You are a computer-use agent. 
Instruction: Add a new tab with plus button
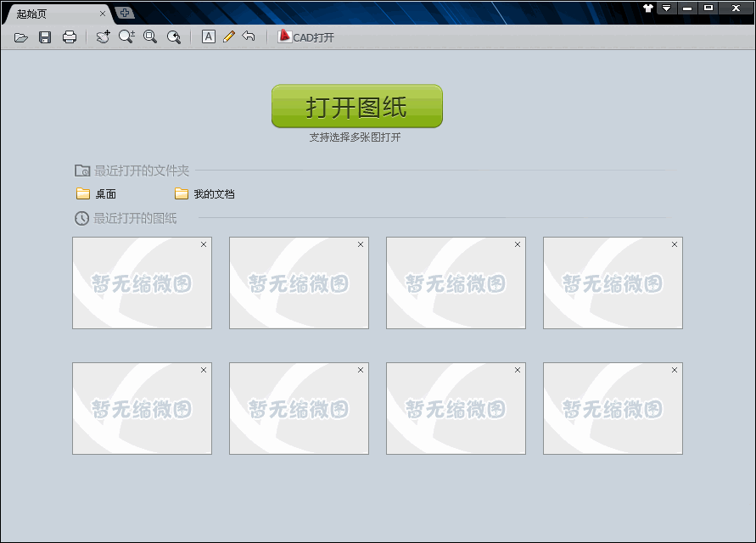tap(125, 13)
